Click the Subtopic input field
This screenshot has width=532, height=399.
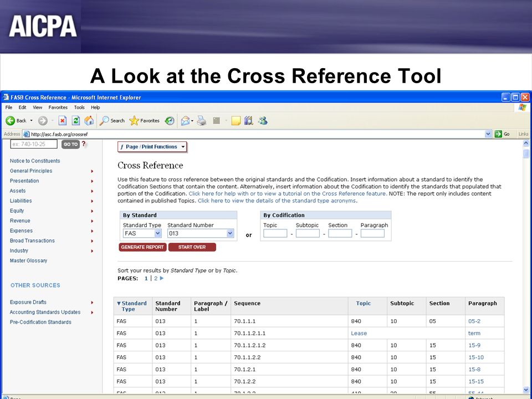[308, 233]
